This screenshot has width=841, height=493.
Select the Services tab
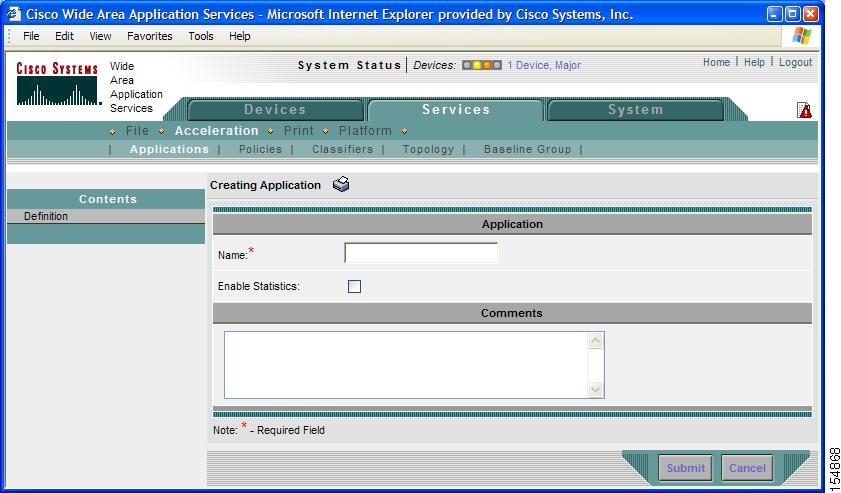coord(456,109)
